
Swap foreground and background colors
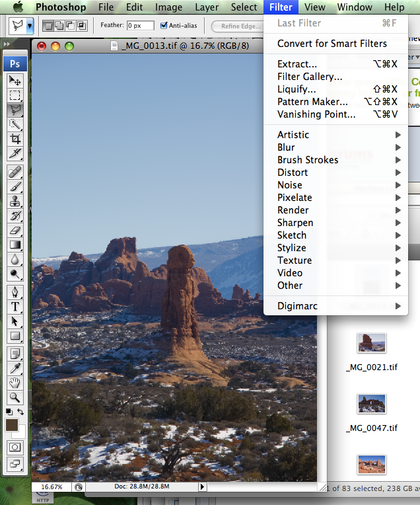[20, 412]
